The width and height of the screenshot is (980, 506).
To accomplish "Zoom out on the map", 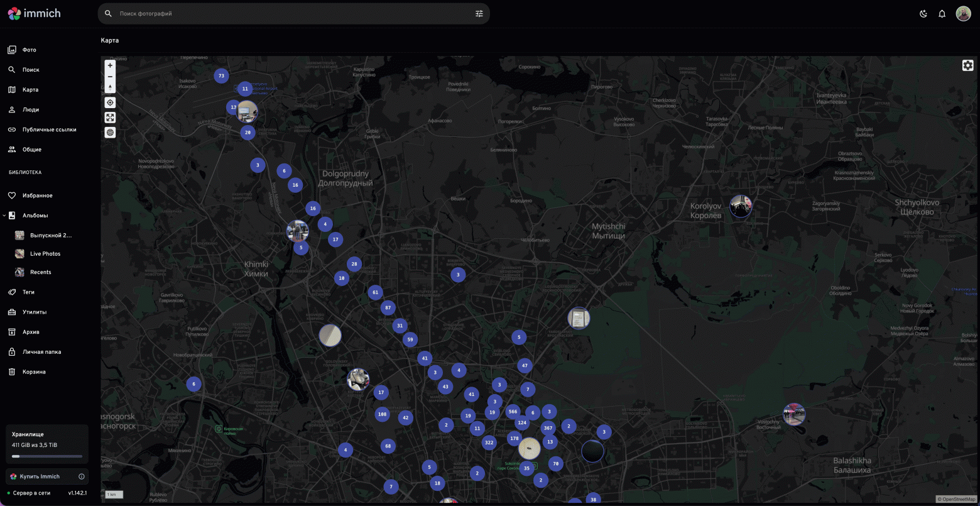I will [x=111, y=77].
